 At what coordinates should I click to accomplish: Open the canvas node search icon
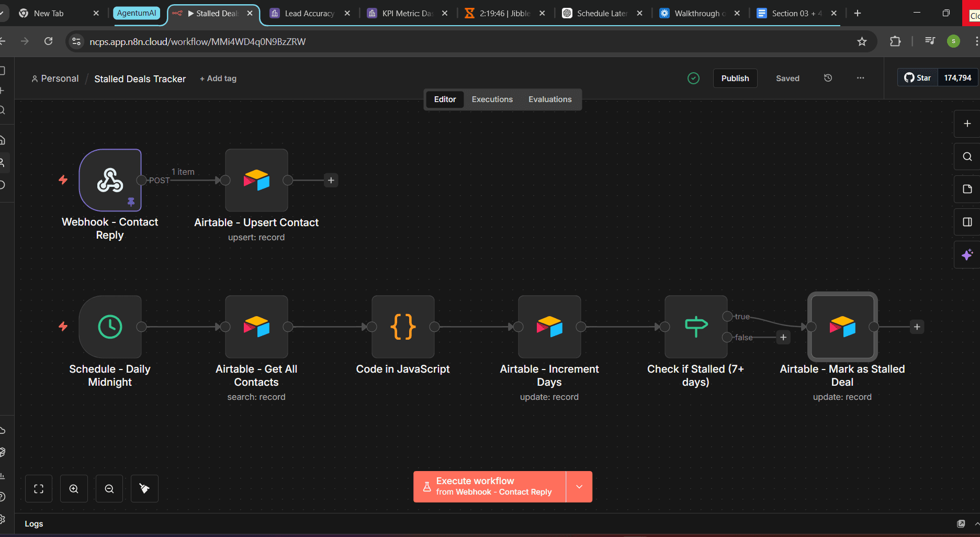point(967,156)
